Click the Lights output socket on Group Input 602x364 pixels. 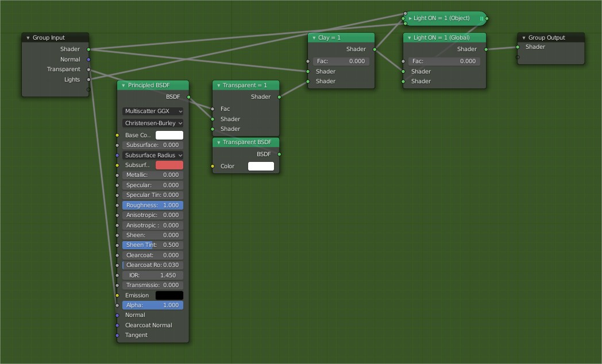88,79
